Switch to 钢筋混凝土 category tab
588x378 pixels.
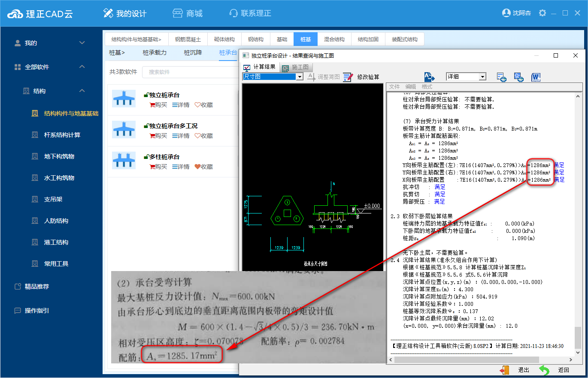pos(188,39)
